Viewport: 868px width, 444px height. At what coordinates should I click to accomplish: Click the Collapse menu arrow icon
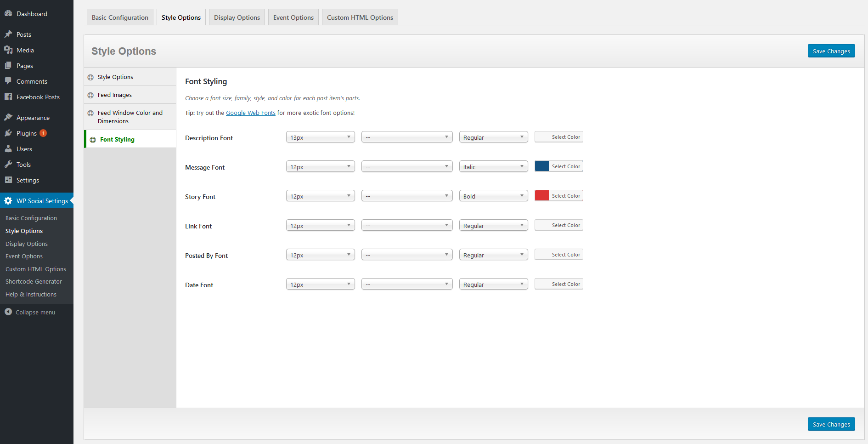pyautogui.click(x=8, y=312)
